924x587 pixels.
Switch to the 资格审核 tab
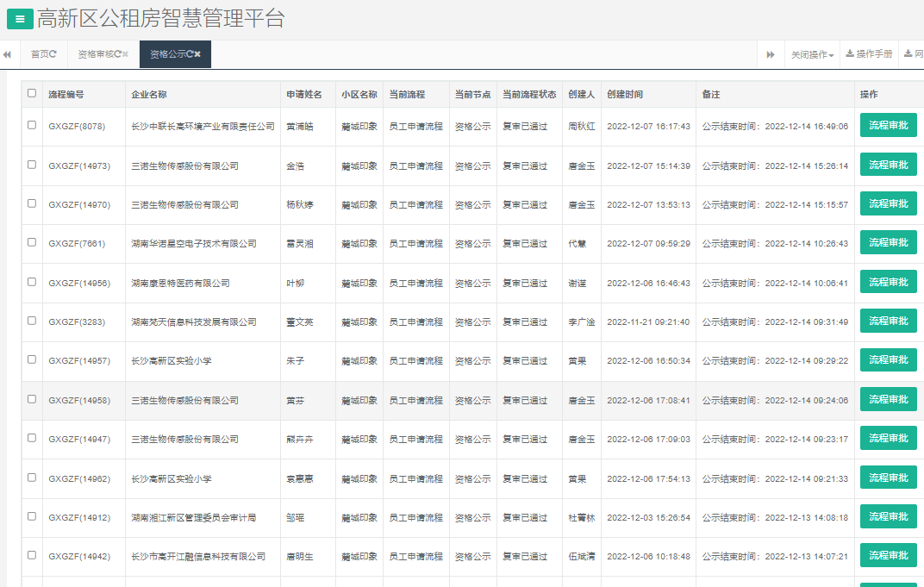point(95,53)
